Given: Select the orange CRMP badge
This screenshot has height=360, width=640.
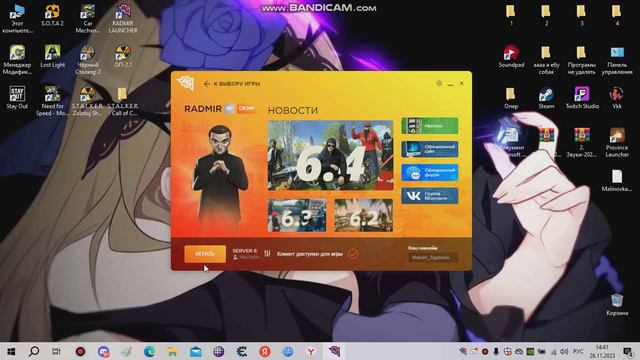Looking at the screenshot, I should coord(247,109).
